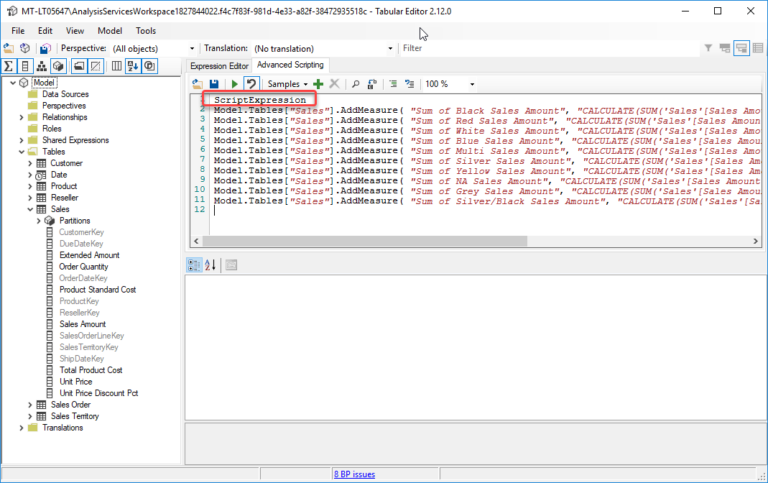768x483 pixels.
Task: Collapse the Sales table
Action: (x=30, y=209)
